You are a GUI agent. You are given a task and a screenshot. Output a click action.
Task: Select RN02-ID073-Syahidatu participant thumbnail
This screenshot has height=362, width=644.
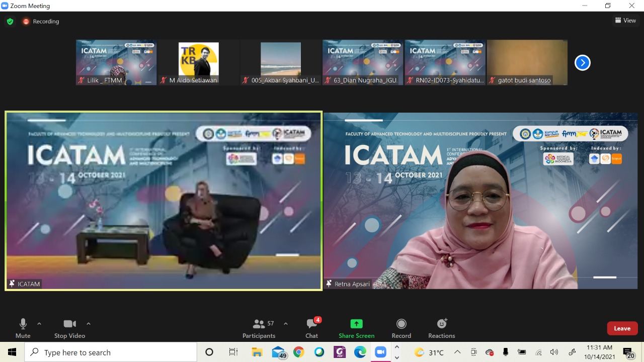[445, 62]
